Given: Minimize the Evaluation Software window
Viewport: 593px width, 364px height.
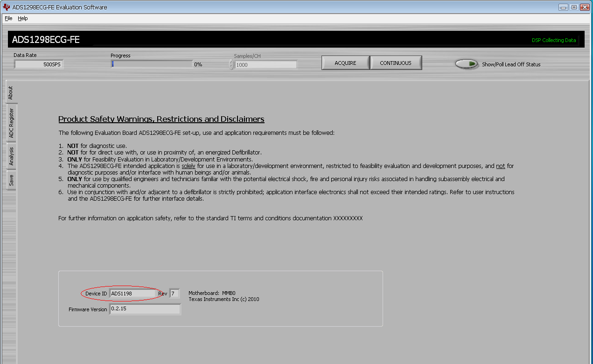Looking at the screenshot, I should (x=564, y=7).
